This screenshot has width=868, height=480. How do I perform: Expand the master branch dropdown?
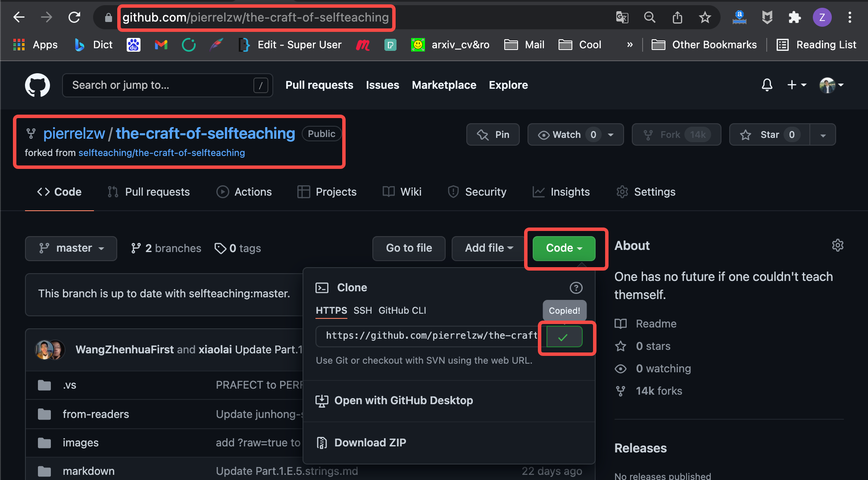click(x=71, y=248)
